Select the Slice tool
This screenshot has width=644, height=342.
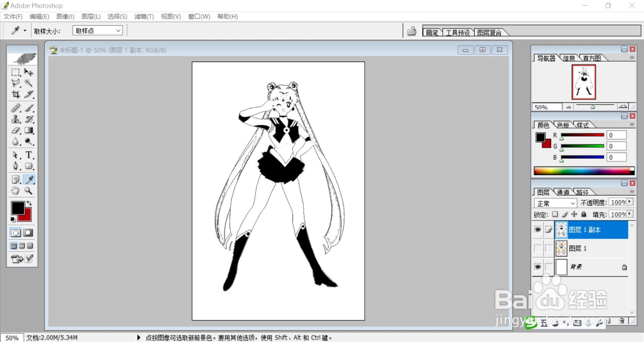(29, 94)
